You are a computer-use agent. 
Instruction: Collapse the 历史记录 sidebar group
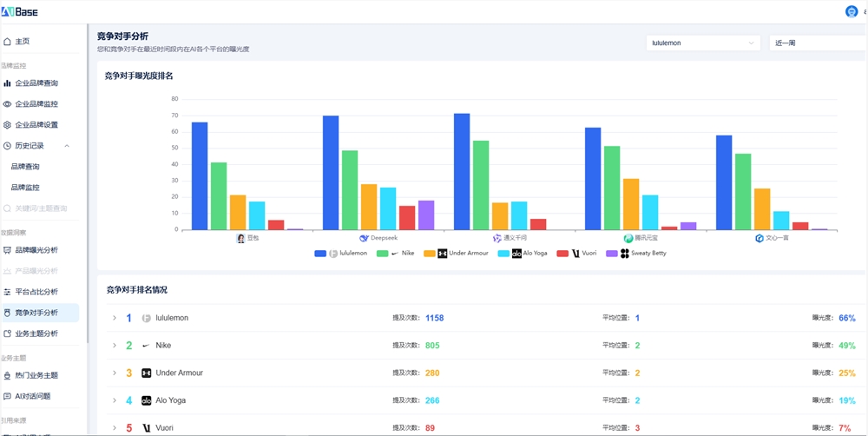click(x=67, y=146)
